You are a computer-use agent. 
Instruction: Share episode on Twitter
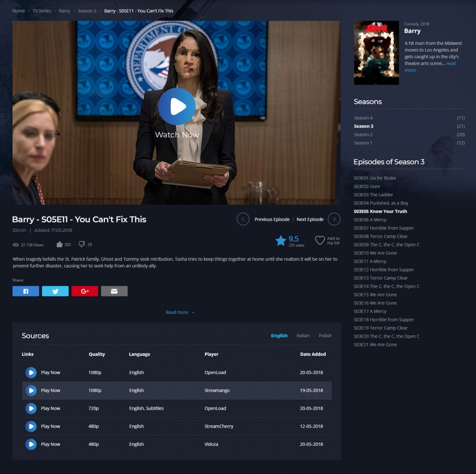(55, 291)
